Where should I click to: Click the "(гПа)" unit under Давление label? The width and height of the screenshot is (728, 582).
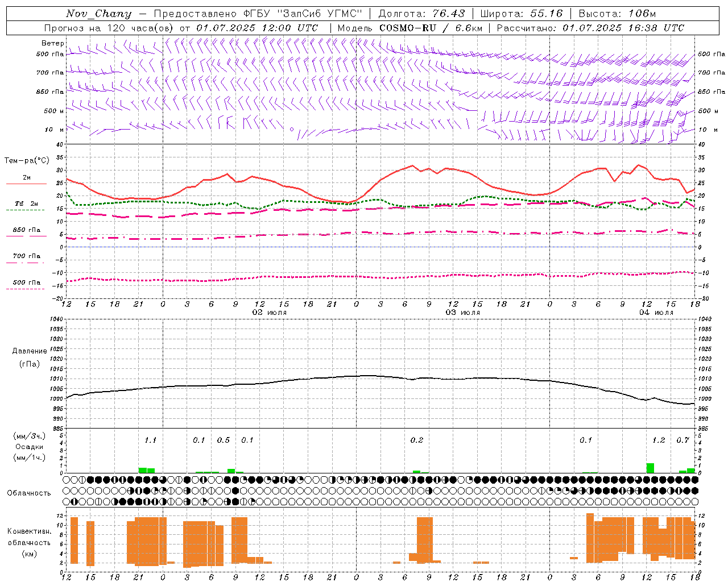click(x=30, y=364)
